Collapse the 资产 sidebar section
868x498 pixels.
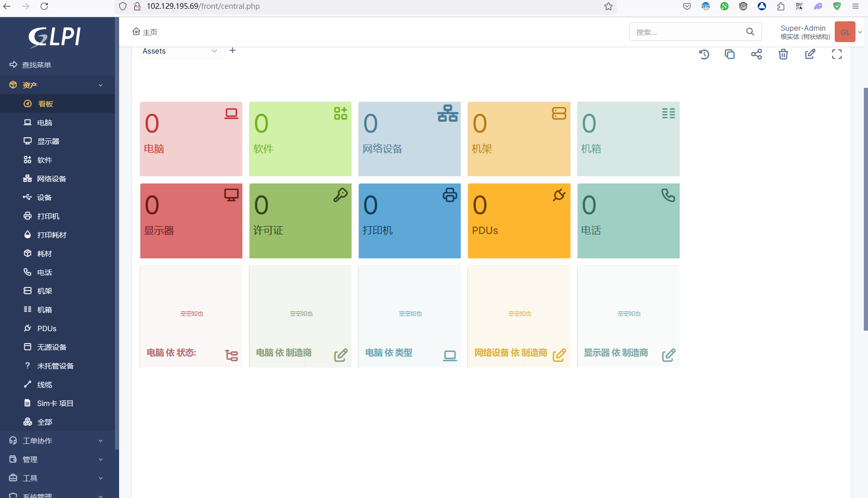pyautogui.click(x=57, y=85)
